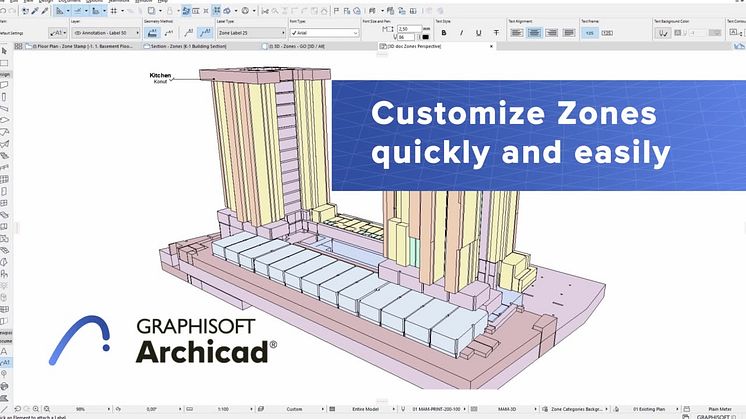Open the Zone Categories graphic override dropdown
The image size is (746, 419).
[x=579, y=409]
